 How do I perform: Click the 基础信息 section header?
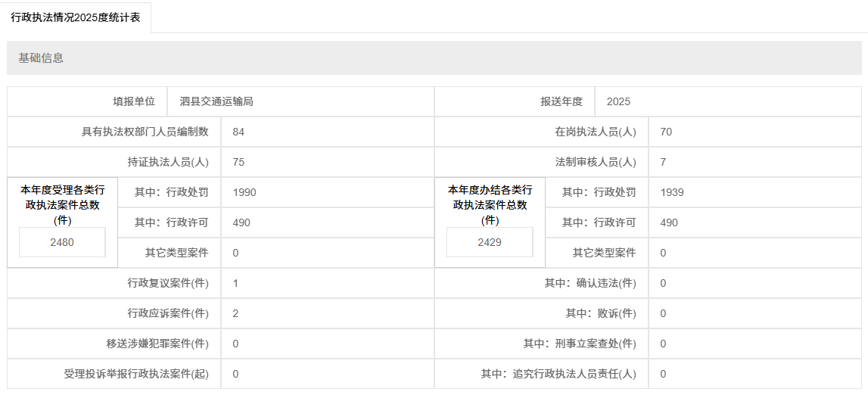[x=41, y=58]
